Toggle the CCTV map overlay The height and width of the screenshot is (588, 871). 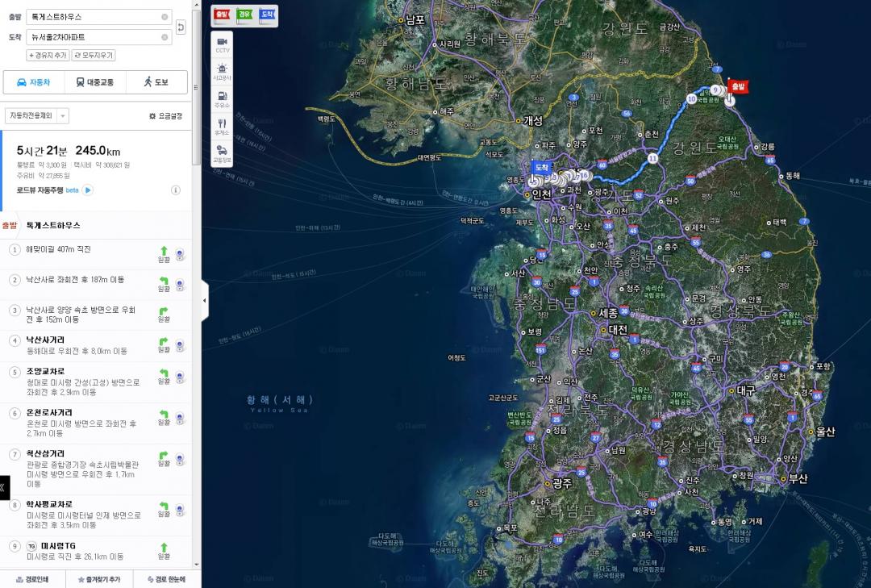pyautogui.click(x=222, y=44)
